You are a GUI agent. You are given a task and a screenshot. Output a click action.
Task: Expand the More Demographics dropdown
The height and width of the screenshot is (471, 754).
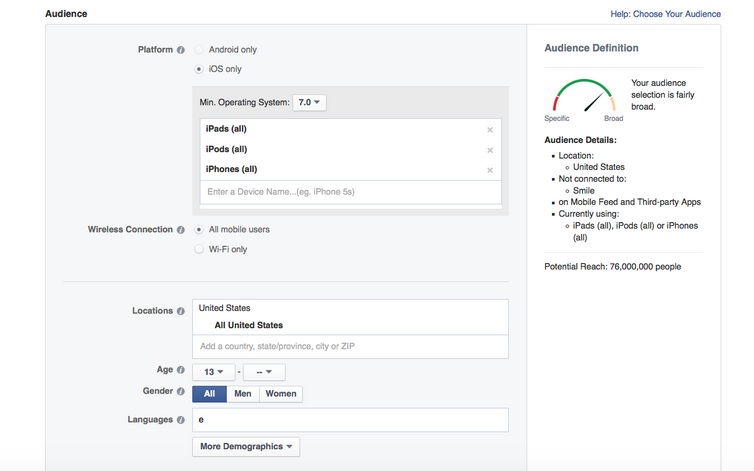(x=246, y=446)
